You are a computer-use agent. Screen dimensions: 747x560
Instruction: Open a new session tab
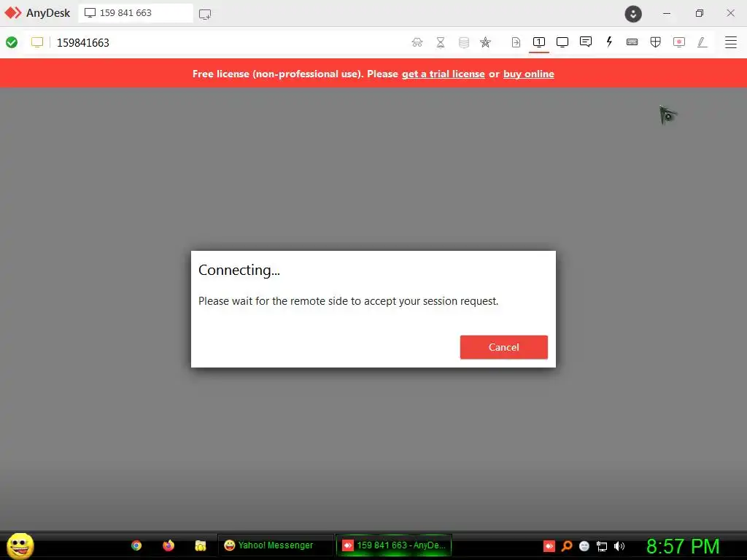pyautogui.click(x=205, y=14)
